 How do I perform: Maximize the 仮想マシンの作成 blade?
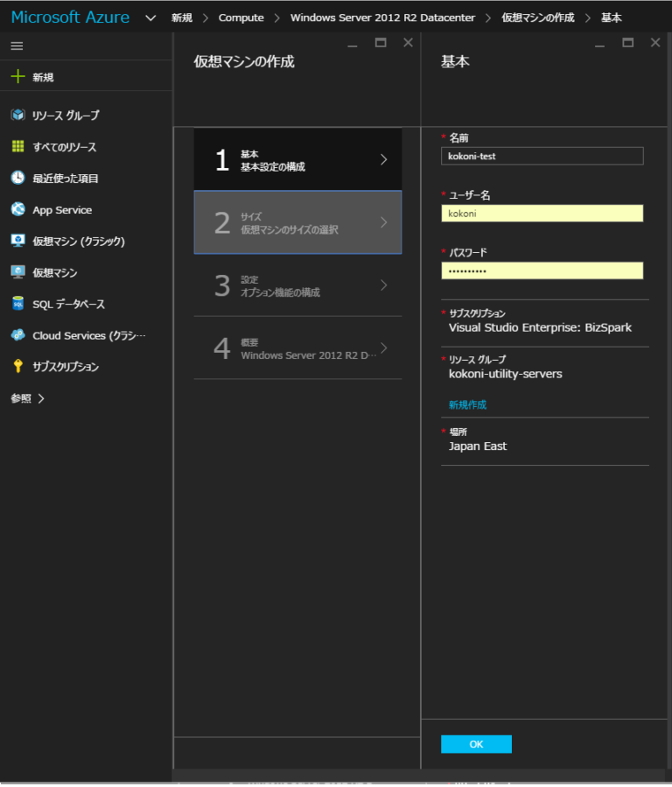[381, 43]
